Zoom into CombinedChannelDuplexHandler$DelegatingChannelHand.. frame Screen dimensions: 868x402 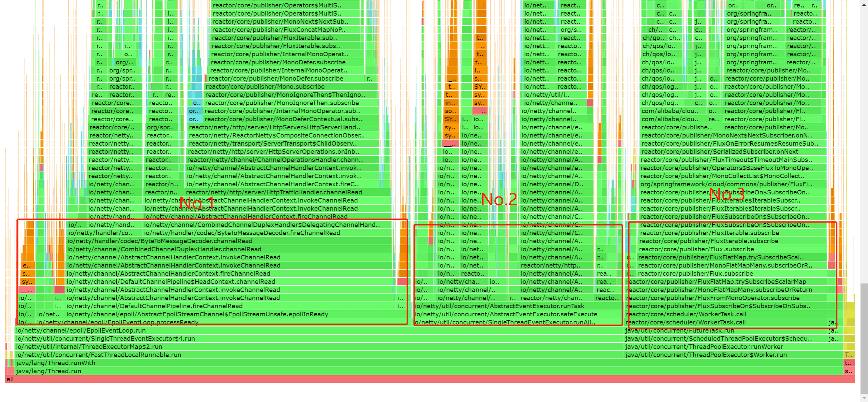pos(267,225)
